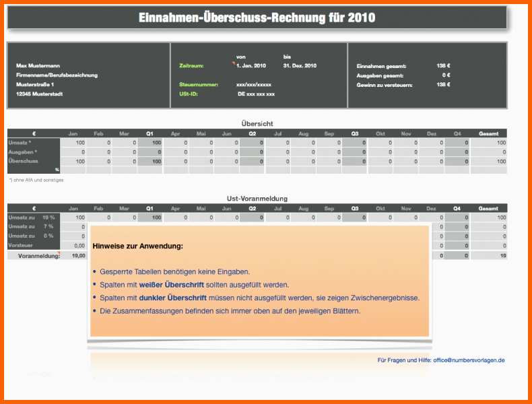The image size is (532, 404).
Task: Select the Max Mustermann name field
Action: pyautogui.click(x=38, y=65)
